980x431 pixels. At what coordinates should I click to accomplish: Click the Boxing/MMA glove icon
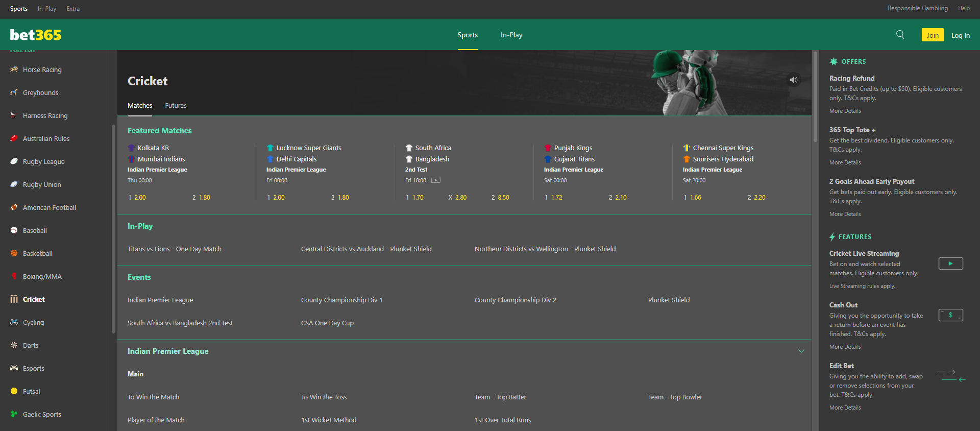pos(14,276)
